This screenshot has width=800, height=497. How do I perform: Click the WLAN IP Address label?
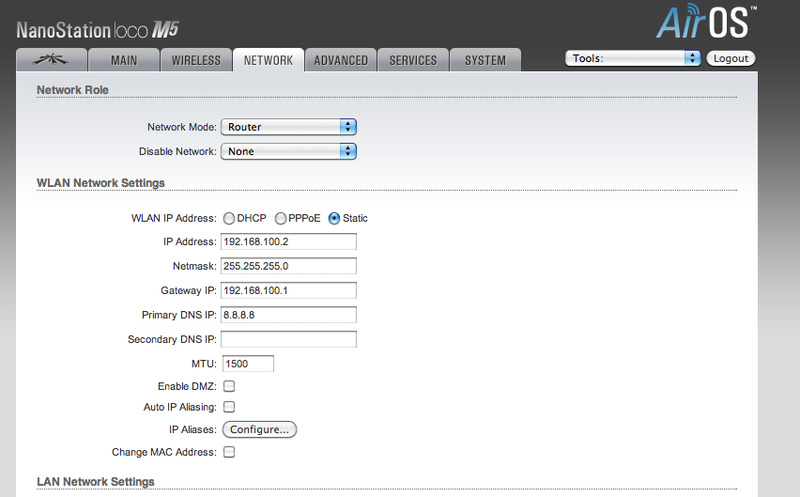click(x=174, y=218)
